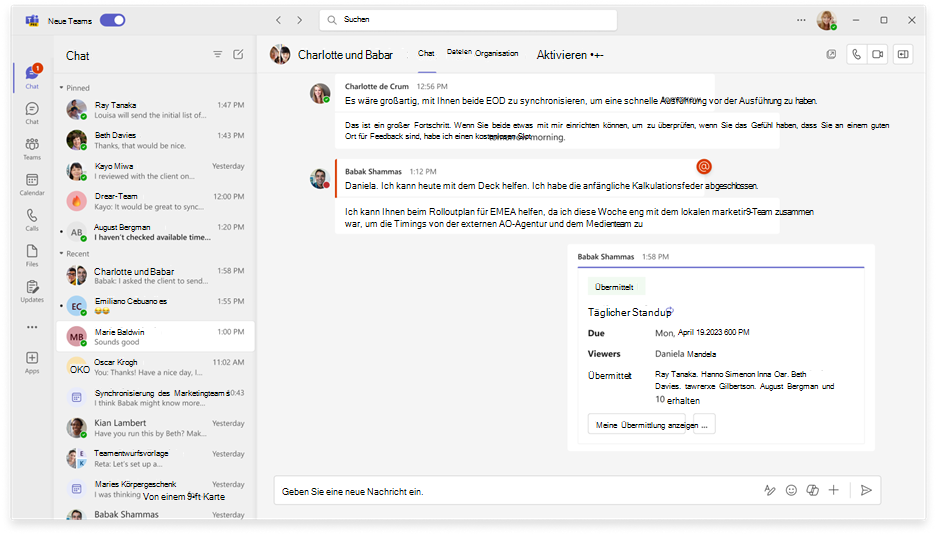Go forward with the right arrow

point(300,20)
